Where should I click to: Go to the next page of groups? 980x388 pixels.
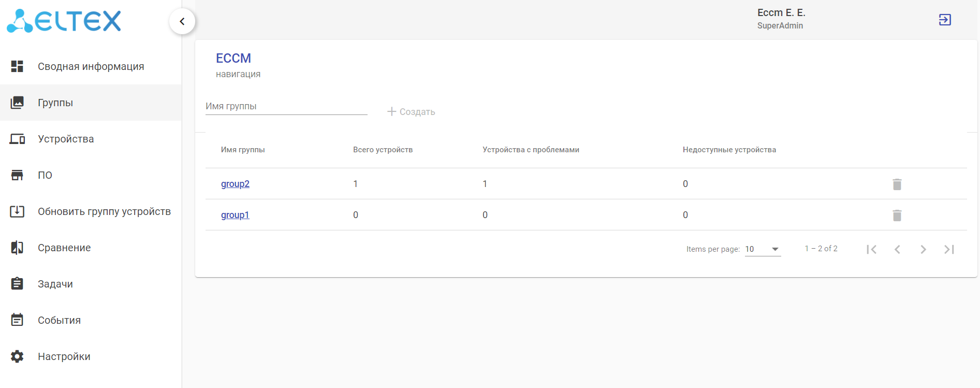pyautogui.click(x=923, y=249)
